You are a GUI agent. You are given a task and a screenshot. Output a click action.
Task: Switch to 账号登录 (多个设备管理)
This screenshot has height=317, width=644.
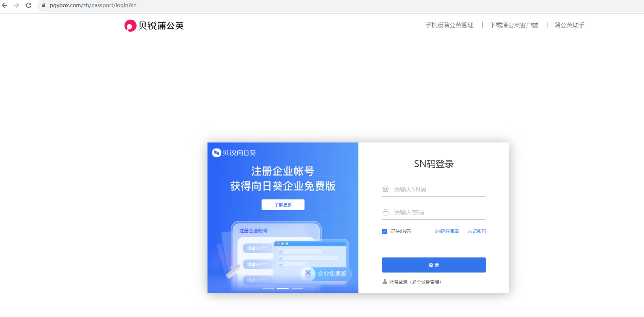point(415,282)
